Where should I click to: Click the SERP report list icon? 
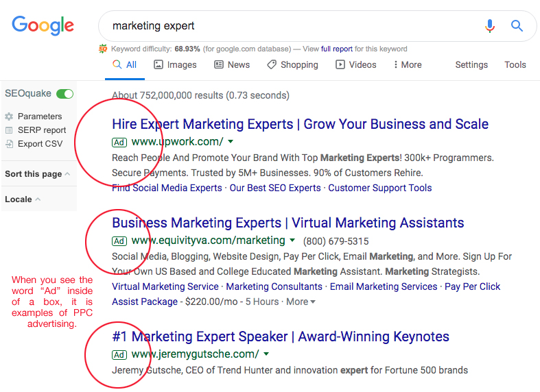[x=9, y=130]
